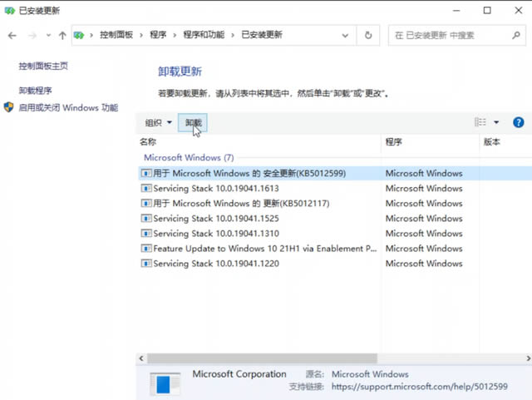Click the icon of Servicing Stack 10.0.19041.1525
Image resolution: width=532 pixels, height=400 pixels.
coord(146,219)
